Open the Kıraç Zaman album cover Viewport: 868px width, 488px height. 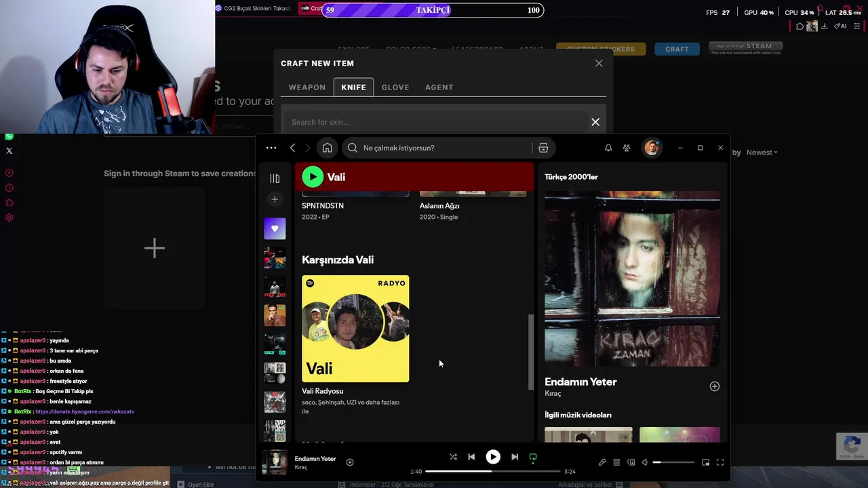(x=632, y=279)
